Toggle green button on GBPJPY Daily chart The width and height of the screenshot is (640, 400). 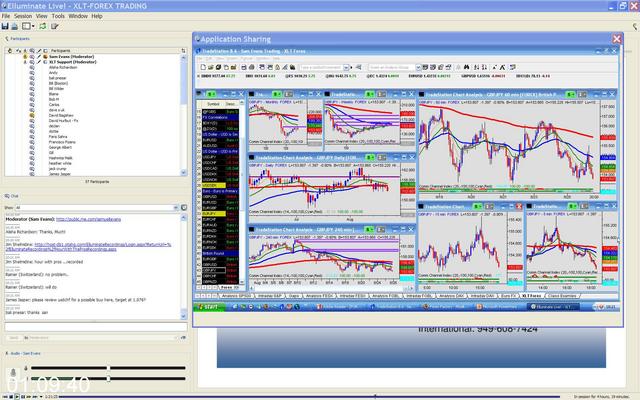pos(369,157)
